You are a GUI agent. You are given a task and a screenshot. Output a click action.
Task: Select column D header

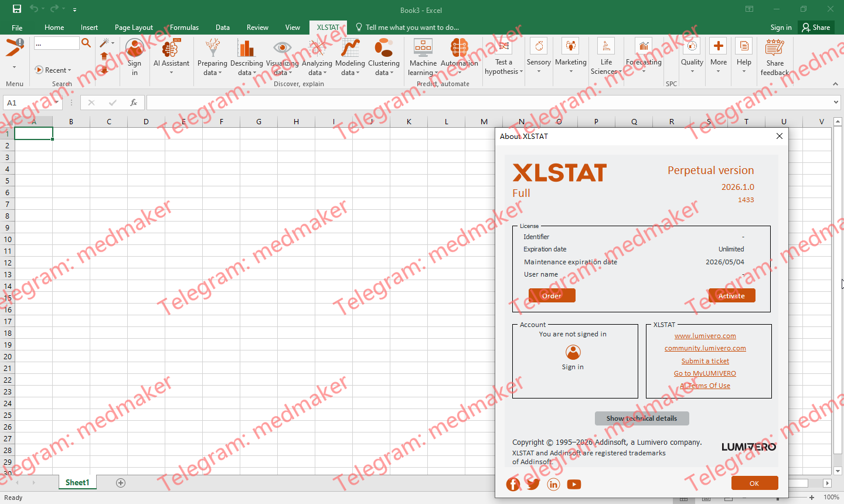pyautogui.click(x=146, y=122)
